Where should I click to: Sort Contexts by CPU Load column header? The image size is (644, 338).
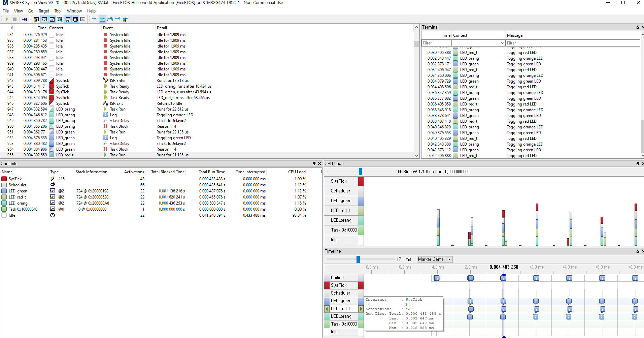coord(297,172)
